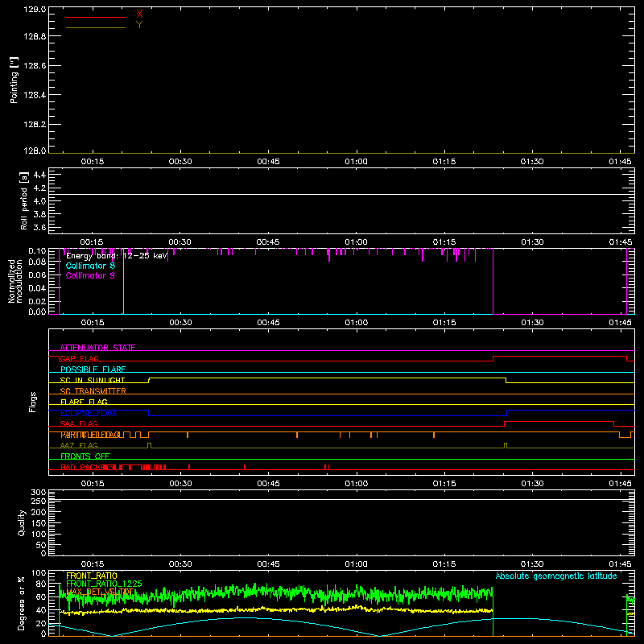The image size is (644, 644).
Task: Click the Energy band: 12-25 keV label
Action: point(117,256)
